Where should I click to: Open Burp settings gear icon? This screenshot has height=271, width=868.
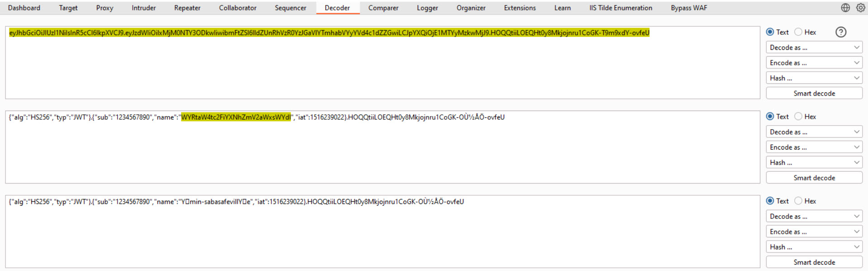[x=860, y=8]
